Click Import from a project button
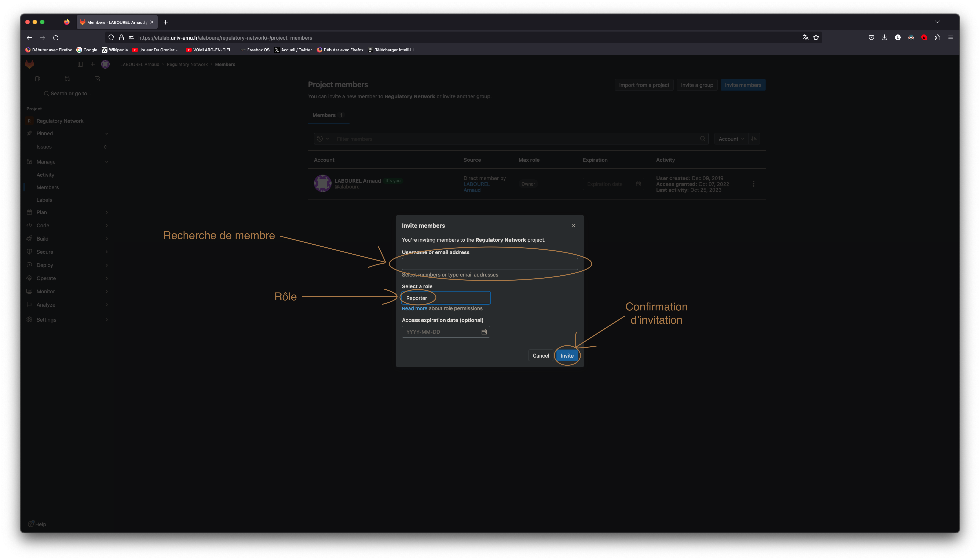The width and height of the screenshot is (980, 560). coord(644,85)
